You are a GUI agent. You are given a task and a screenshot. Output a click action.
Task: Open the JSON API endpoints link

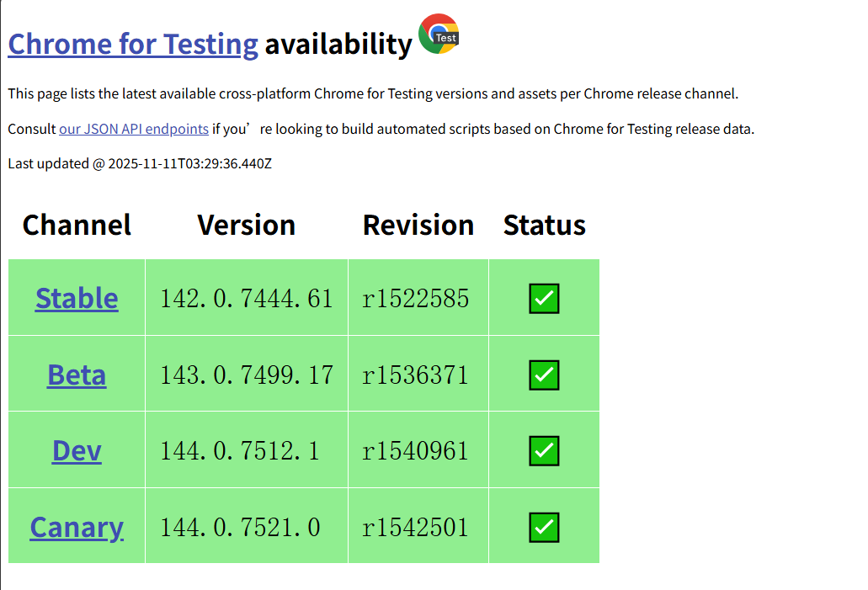tap(134, 129)
